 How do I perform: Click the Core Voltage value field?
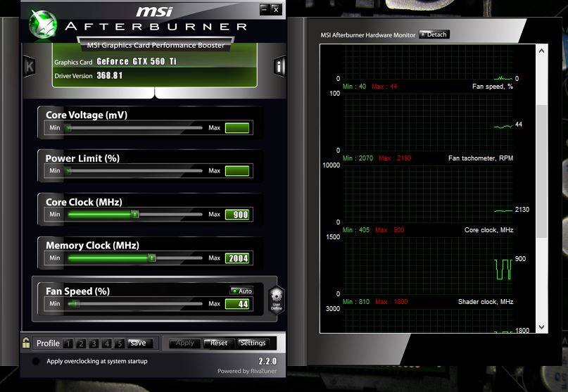(237, 128)
